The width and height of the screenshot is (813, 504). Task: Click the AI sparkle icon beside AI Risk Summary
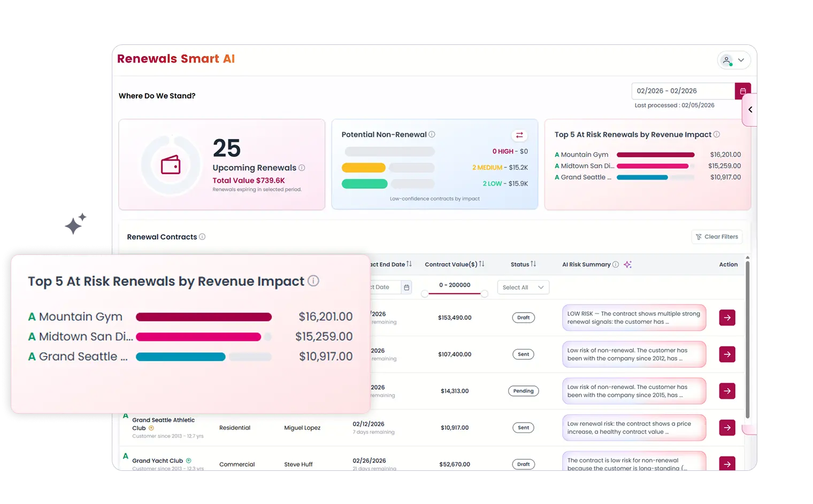[627, 265]
